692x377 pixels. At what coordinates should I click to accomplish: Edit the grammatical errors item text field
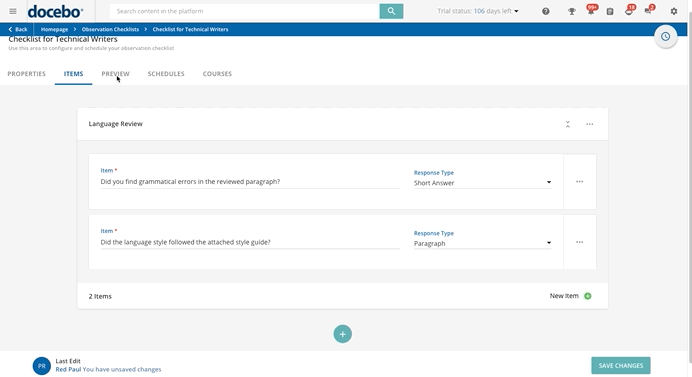(250, 182)
